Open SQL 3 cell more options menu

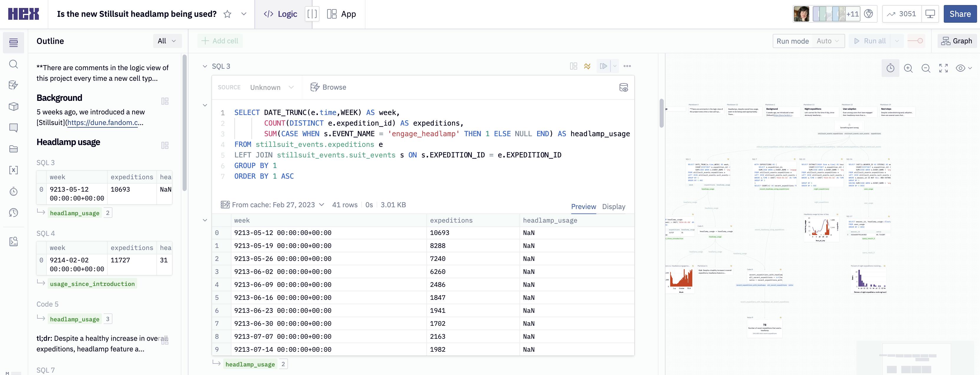[627, 66]
